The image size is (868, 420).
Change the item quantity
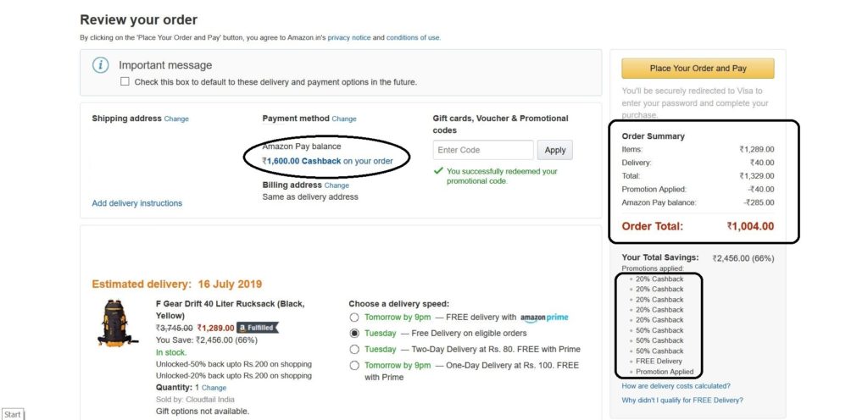[214, 388]
